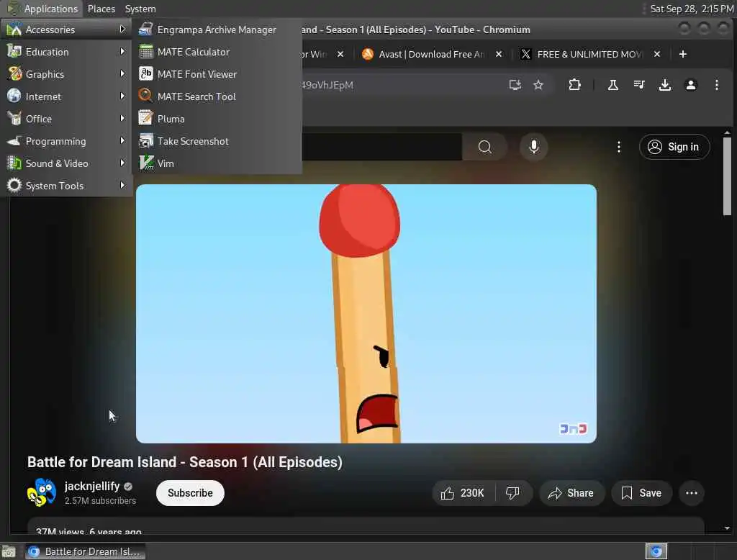Close the Avast Download tab
This screenshot has height=560, width=737.
(x=499, y=54)
